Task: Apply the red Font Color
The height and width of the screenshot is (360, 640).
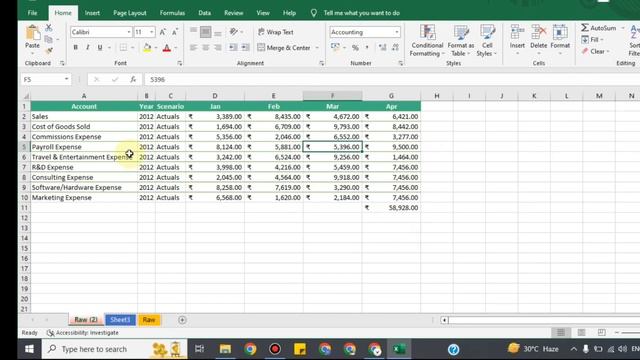Action: point(167,48)
